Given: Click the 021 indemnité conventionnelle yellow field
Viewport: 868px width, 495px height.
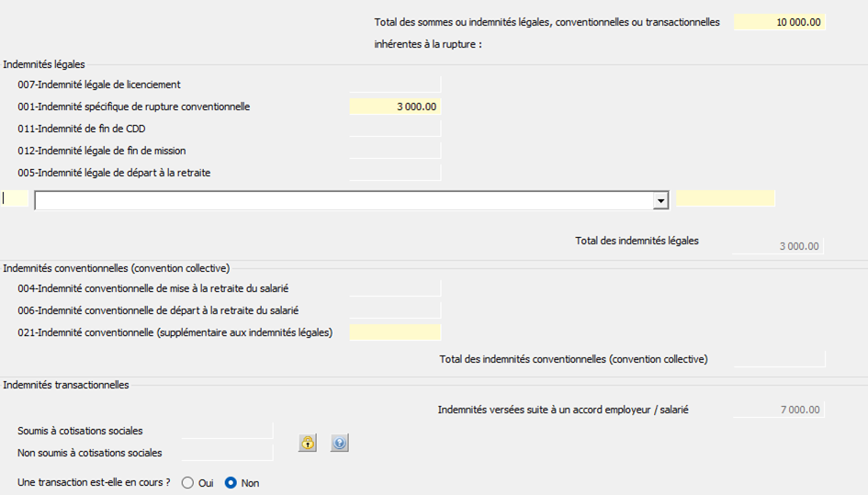Looking at the screenshot, I should [x=395, y=332].
